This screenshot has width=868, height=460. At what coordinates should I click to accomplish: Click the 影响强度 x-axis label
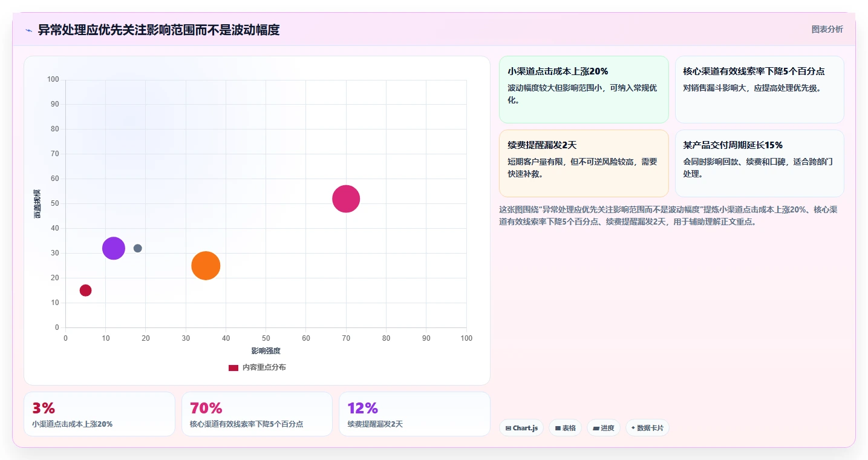click(266, 351)
